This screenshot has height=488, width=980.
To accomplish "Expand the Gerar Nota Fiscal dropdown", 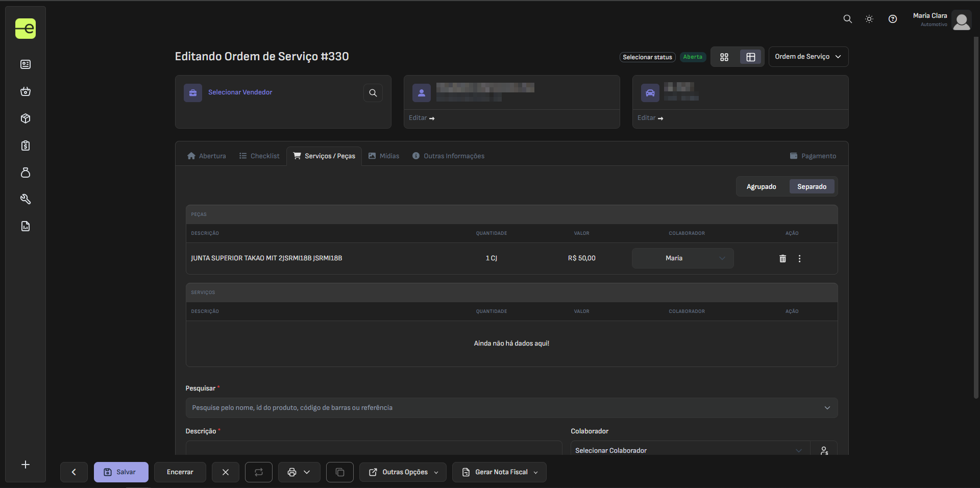I will coord(499,472).
